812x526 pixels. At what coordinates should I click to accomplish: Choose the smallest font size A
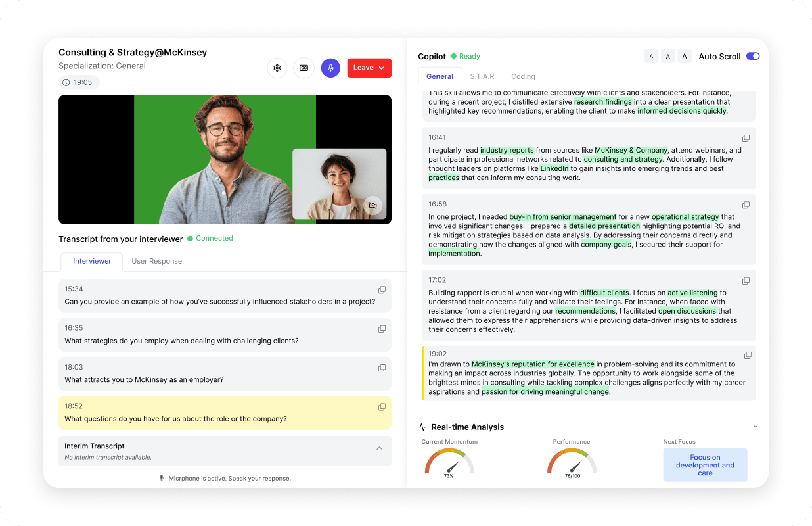click(651, 57)
